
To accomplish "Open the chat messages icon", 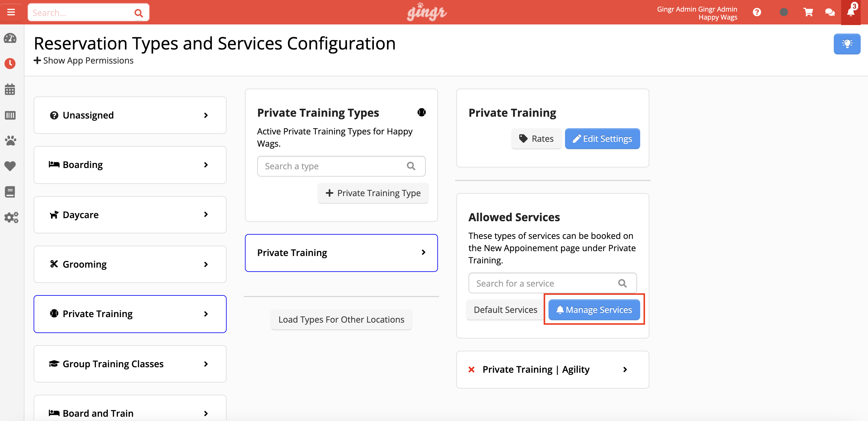I will (830, 13).
